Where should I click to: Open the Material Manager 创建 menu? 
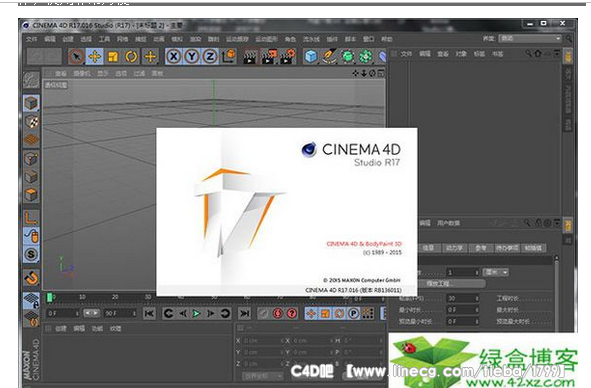61,329
